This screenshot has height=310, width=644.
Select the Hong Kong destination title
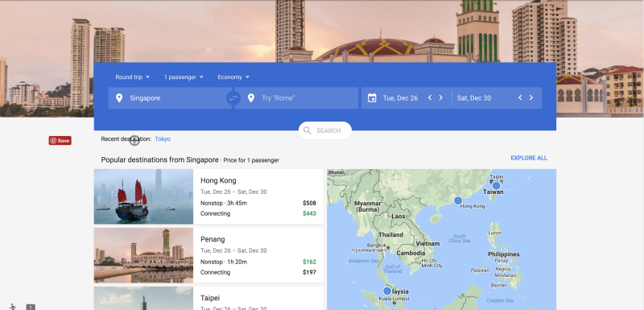click(x=218, y=180)
